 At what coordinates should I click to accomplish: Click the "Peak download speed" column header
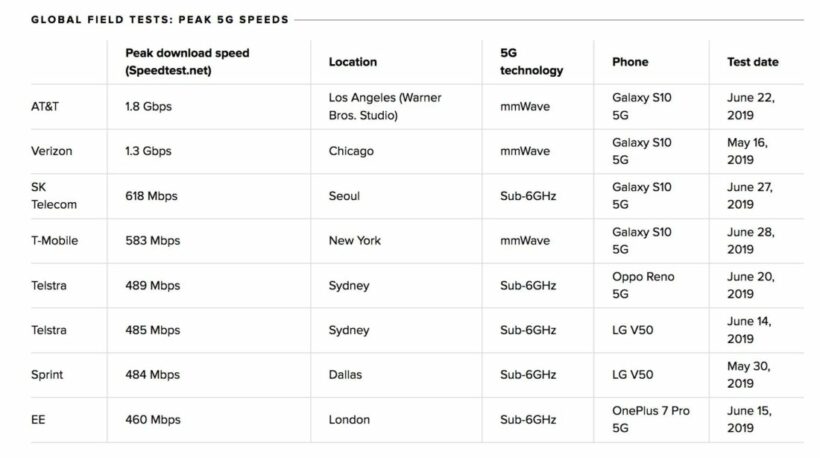[187, 61]
